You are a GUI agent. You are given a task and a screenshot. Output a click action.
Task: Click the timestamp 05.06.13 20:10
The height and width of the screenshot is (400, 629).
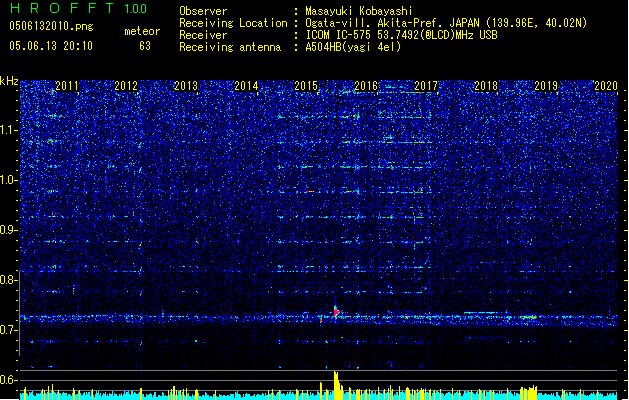(51, 46)
